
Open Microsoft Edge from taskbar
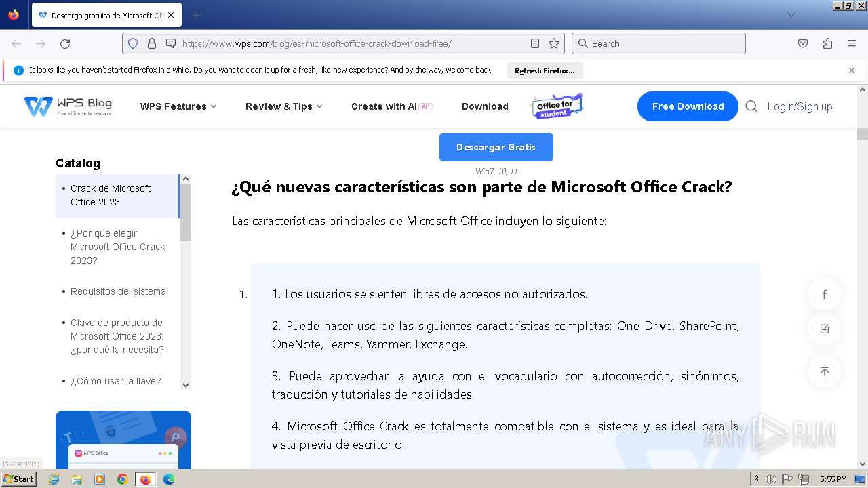point(169,479)
